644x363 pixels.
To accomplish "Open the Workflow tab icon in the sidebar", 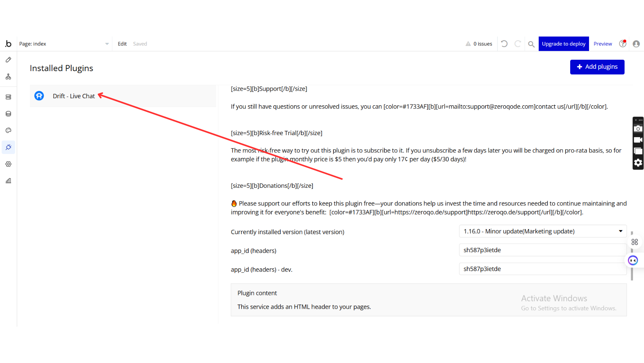I will (x=8, y=77).
